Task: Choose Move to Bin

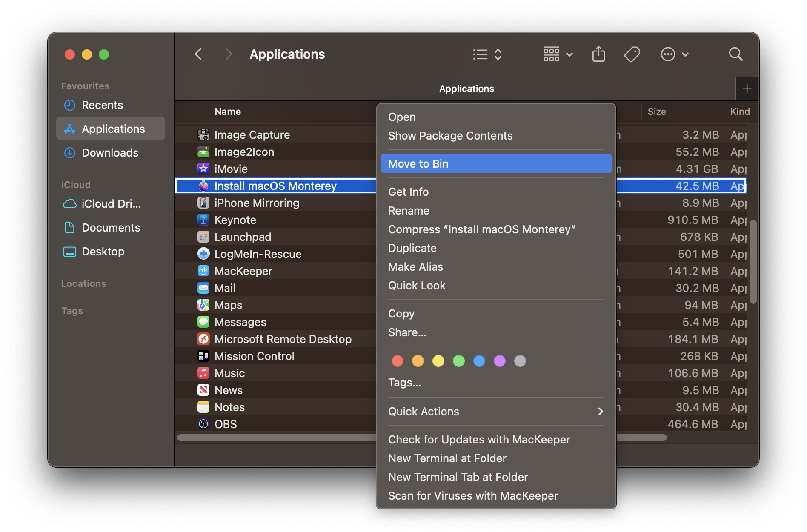Action: click(x=496, y=164)
